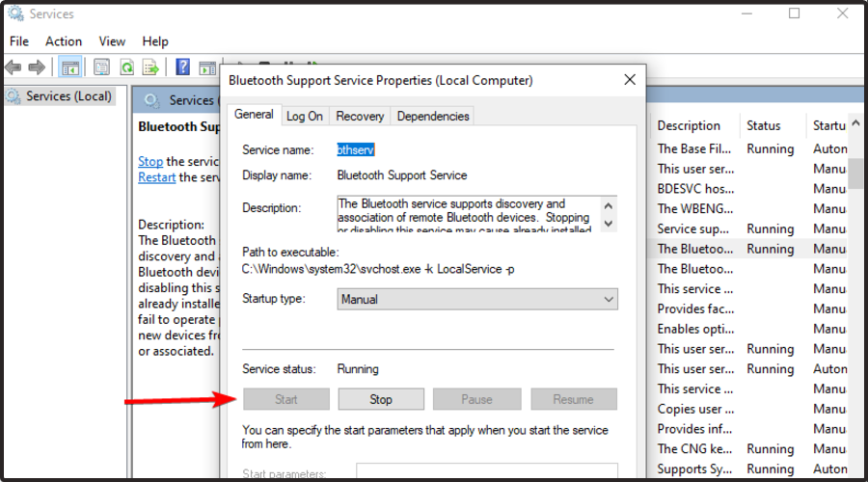Click the services list vertical scrollbar thumb
Viewport: 868px width, 482px height.
[x=855, y=174]
